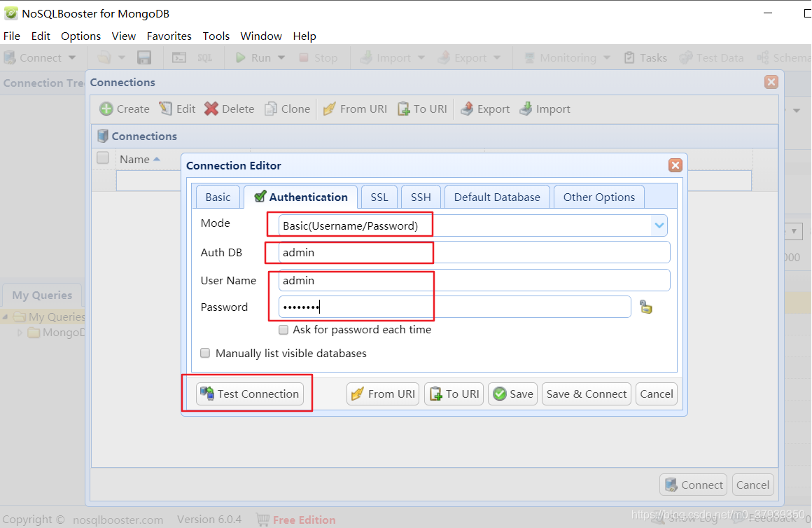
Task: Open the SSL tab
Action: point(379,197)
